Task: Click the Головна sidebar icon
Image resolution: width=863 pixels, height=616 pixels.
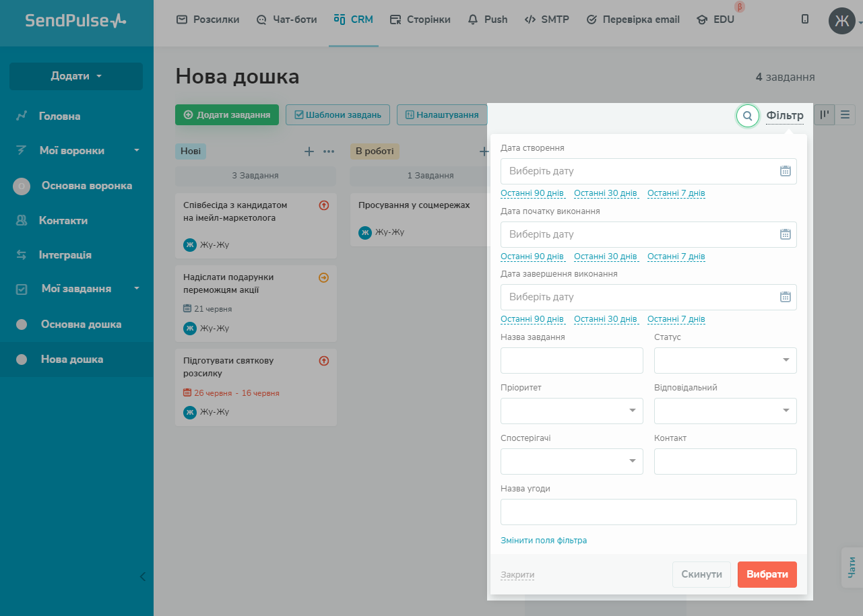Action: (x=22, y=116)
